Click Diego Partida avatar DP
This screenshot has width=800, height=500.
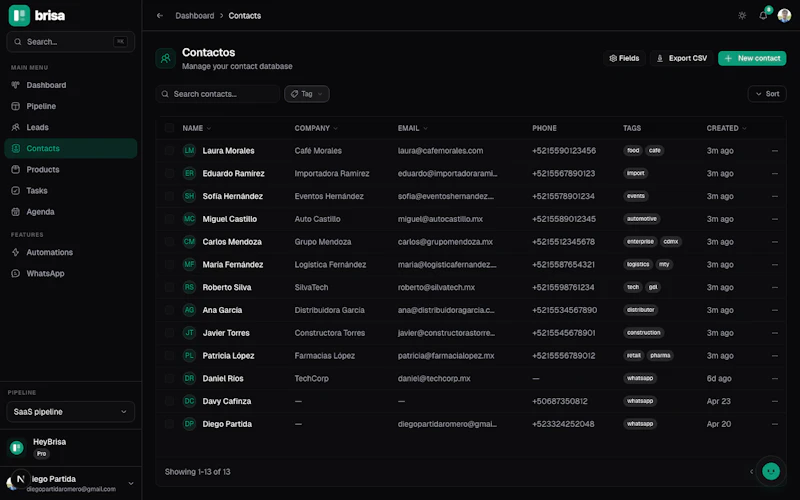(x=189, y=424)
